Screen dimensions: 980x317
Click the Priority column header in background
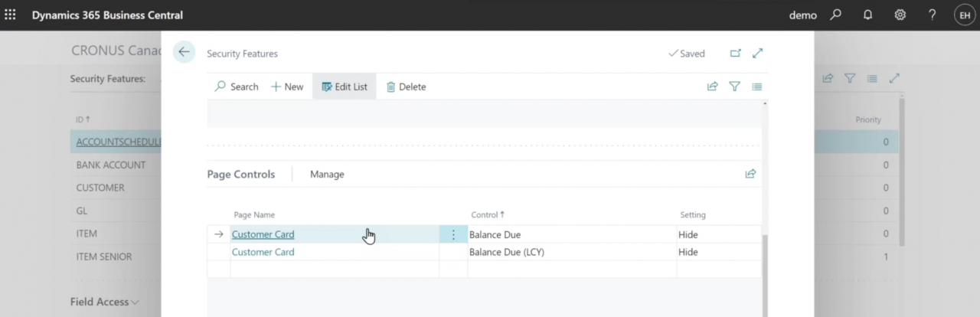(868, 119)
